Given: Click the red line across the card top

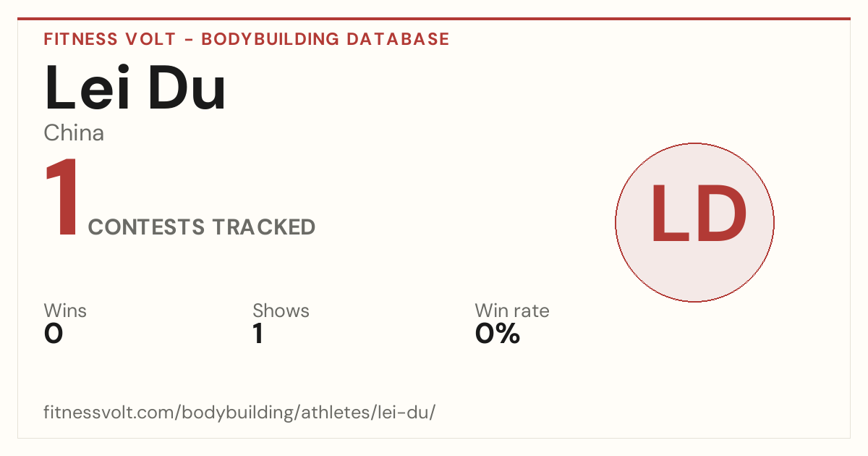Looking at the screenshot, I should (434, 19).
